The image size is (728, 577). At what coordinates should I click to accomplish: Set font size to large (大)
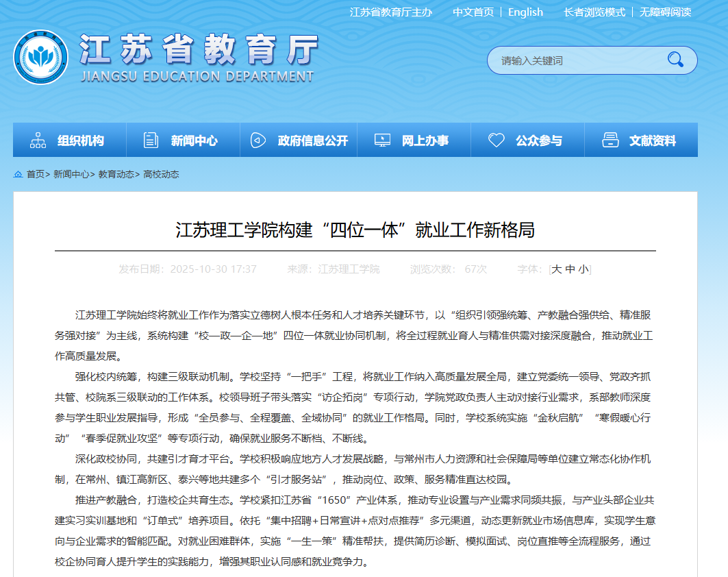coord(557,269)
